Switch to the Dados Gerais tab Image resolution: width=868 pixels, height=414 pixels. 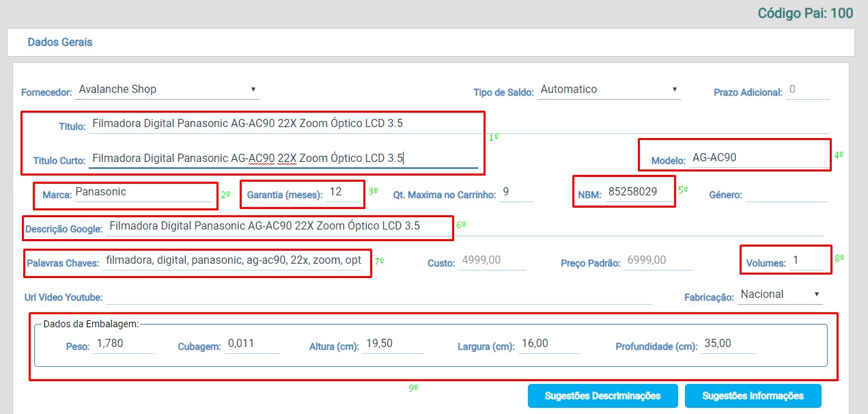(60, 42)
